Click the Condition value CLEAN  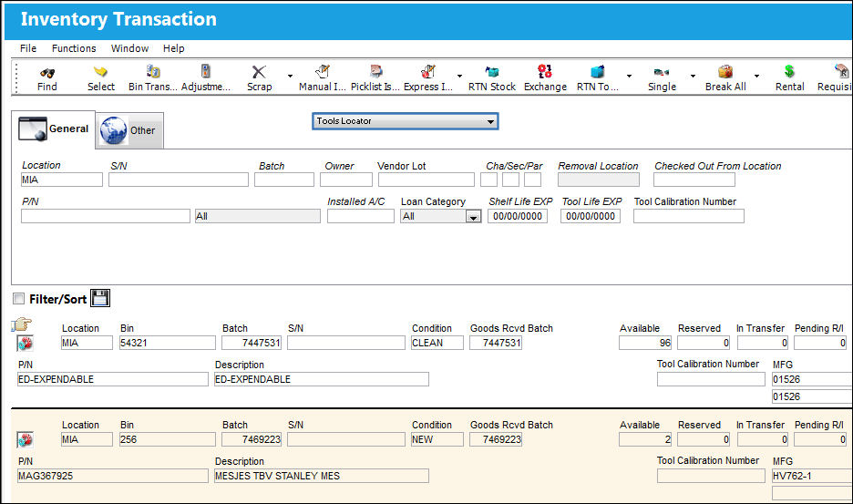[x=437, y=343]
